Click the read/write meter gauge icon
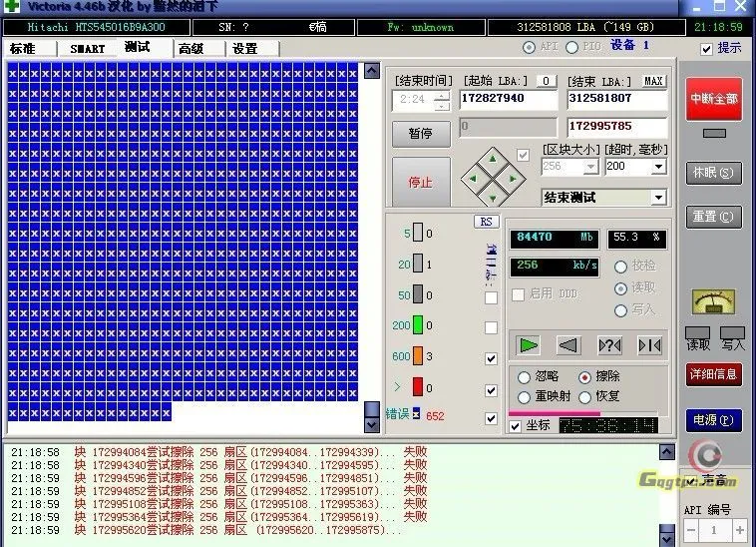 tap(713, 302)
